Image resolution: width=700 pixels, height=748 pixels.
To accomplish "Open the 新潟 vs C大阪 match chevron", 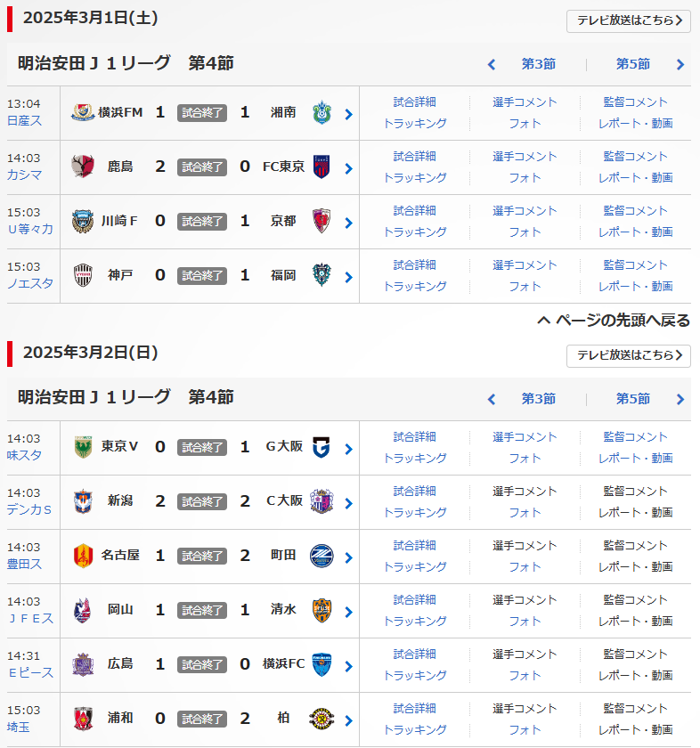I will tap(348, 503).
